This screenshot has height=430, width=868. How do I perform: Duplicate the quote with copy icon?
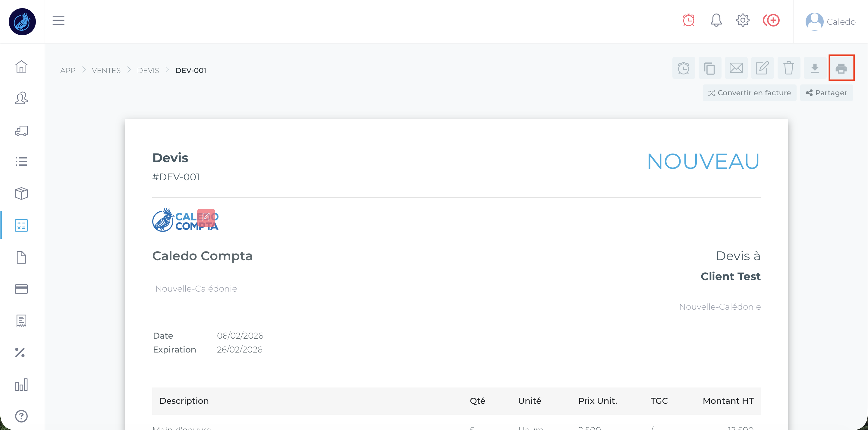click(x=710, y=68)
